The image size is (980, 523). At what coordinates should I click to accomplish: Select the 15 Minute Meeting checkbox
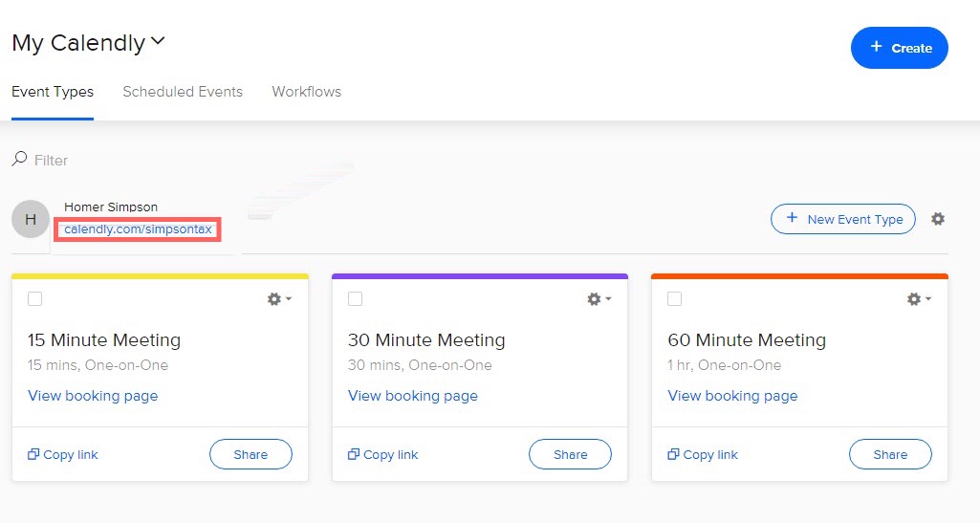35,299
